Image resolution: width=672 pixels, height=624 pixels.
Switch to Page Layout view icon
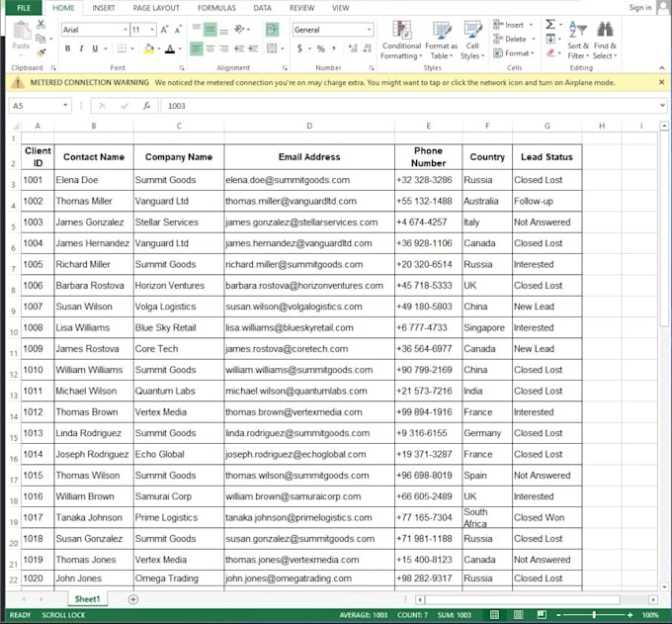(x=518, y=614)
